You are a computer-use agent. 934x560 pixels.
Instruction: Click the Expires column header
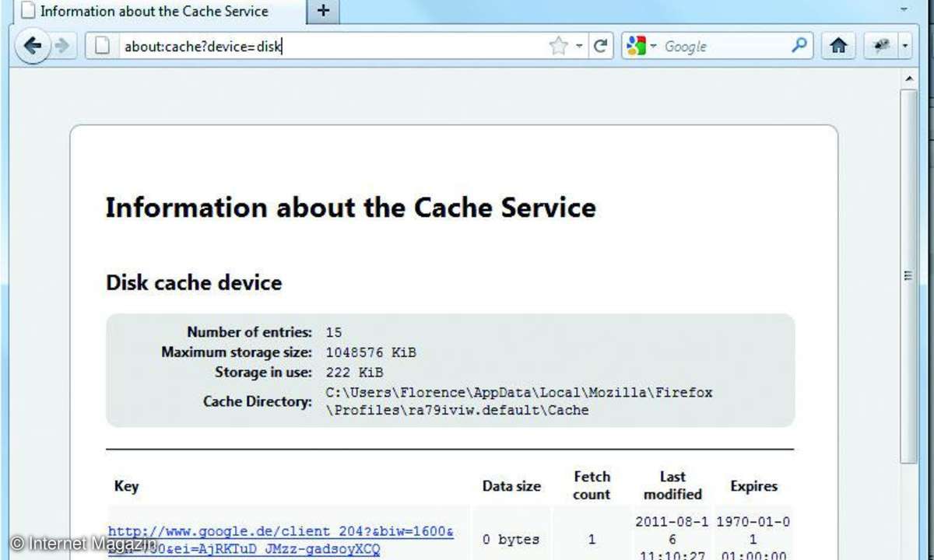[753, 486]
